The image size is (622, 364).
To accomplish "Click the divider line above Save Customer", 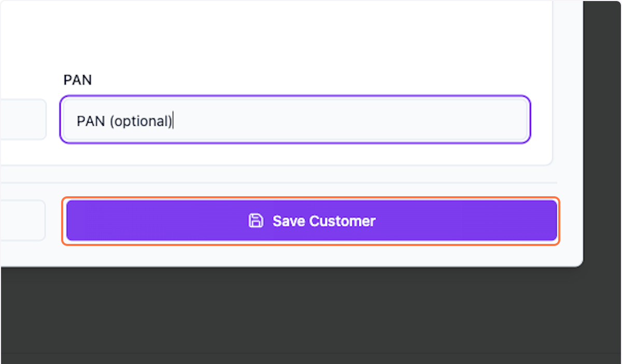I will click(x=311, y=182).
